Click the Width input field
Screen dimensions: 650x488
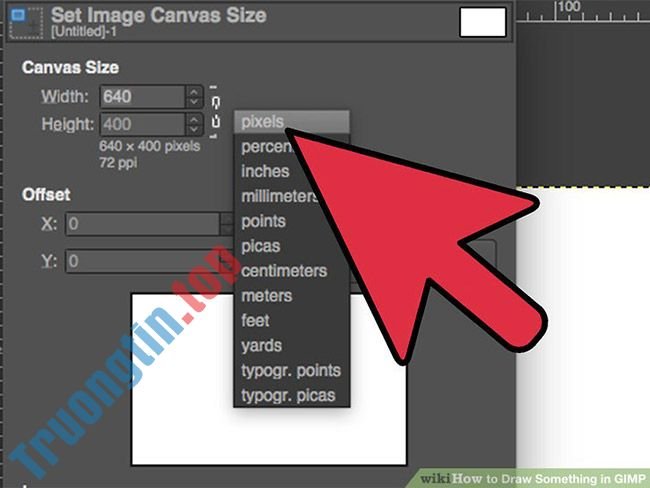click(139, 97)
